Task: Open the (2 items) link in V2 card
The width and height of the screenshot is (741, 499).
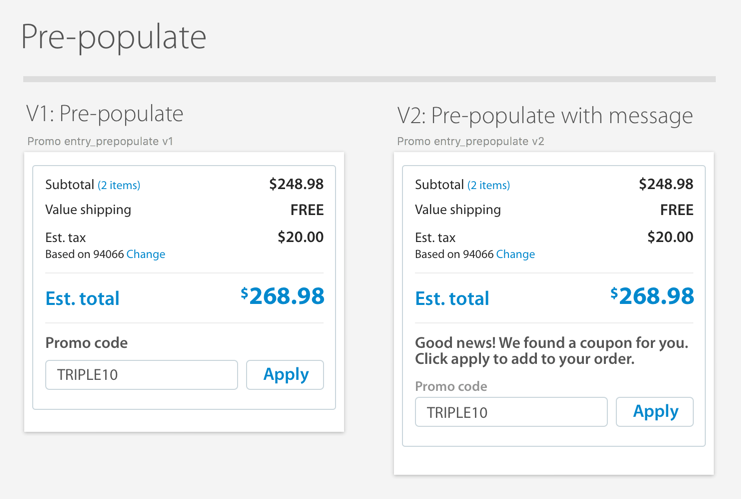Action: [489, 185]
